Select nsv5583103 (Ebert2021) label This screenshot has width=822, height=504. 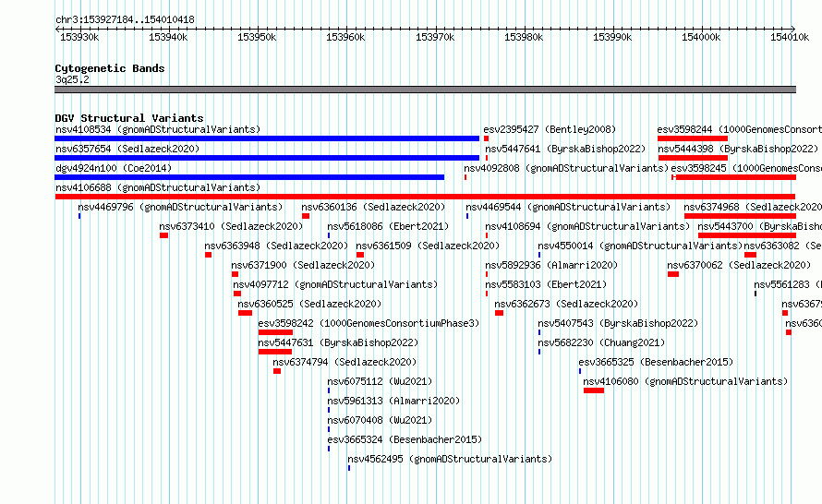(546, 284)
